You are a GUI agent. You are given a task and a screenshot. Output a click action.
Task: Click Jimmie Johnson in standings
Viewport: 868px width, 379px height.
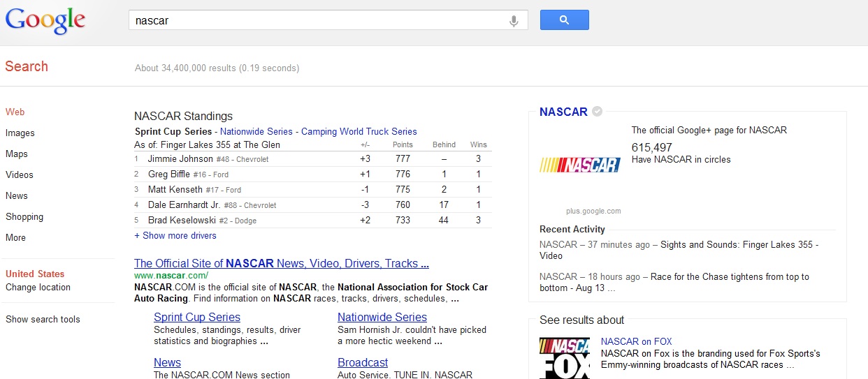click(x=180, y=158)
